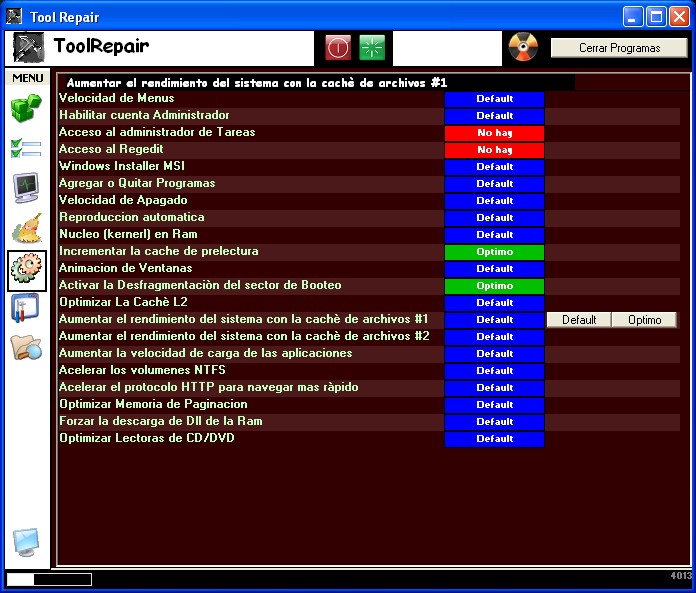Click status of Habilitar cuenta Administrador
The image size is (696, 593).
coord(494,115)
